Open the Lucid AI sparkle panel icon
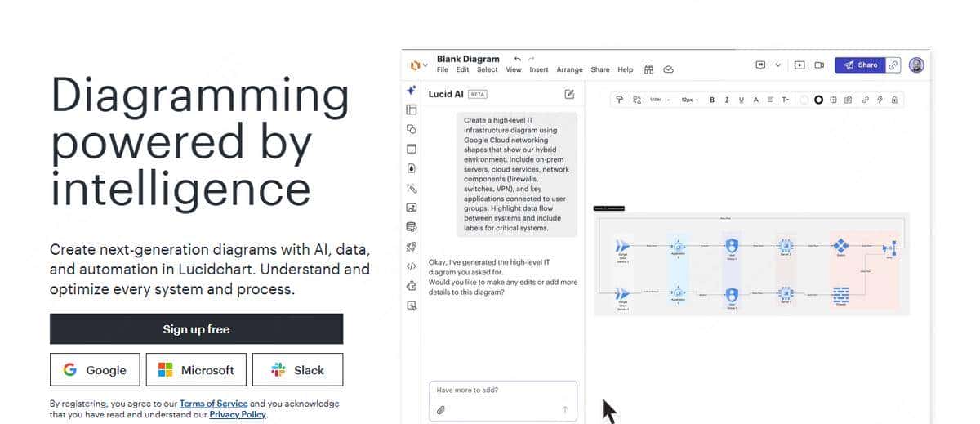This screenshot has width=980, height=424. pyautogui.click(x=412, y=90)
